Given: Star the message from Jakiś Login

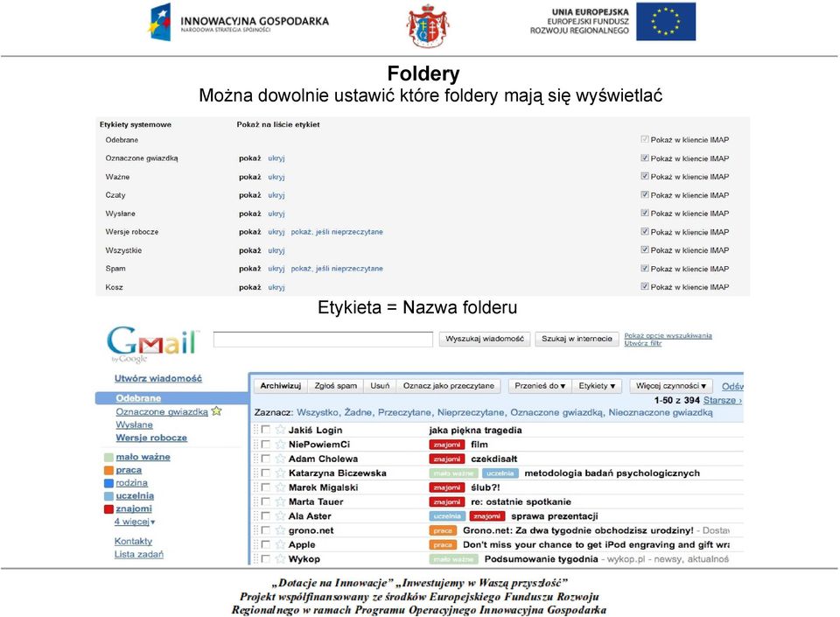Looking at the screenshot, I should click(x=280, y=430).
